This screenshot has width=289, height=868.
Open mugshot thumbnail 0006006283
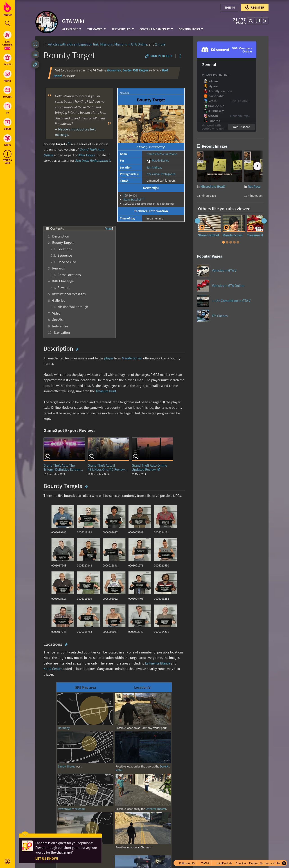pos(165,582)
